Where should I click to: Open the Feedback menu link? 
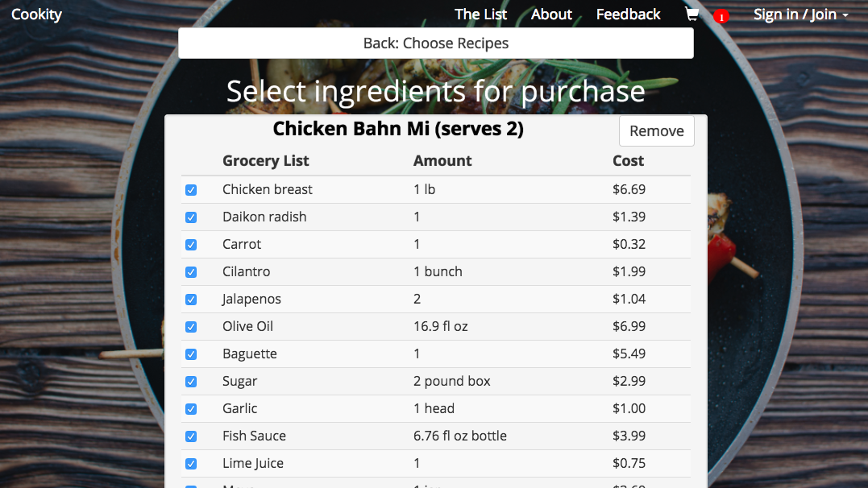coord(628,14)
